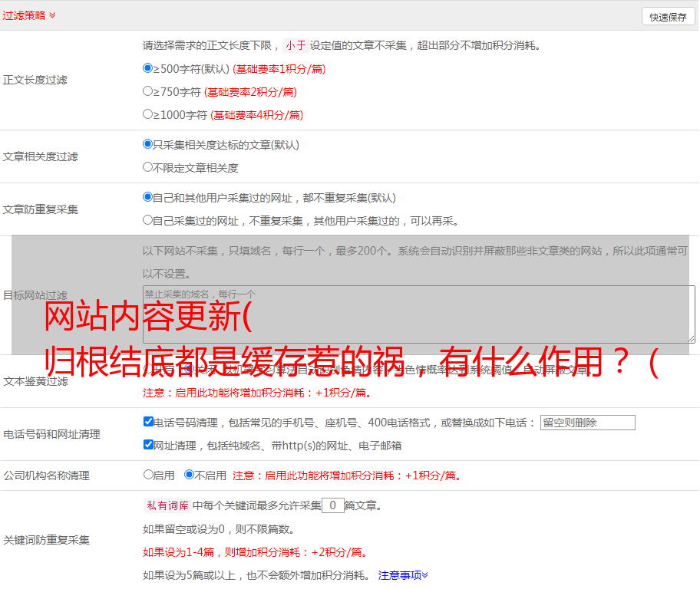Enable 公司机构名称清理 with 启用 radio
Screen dimensions: 700x589
(x=148, y=475)
